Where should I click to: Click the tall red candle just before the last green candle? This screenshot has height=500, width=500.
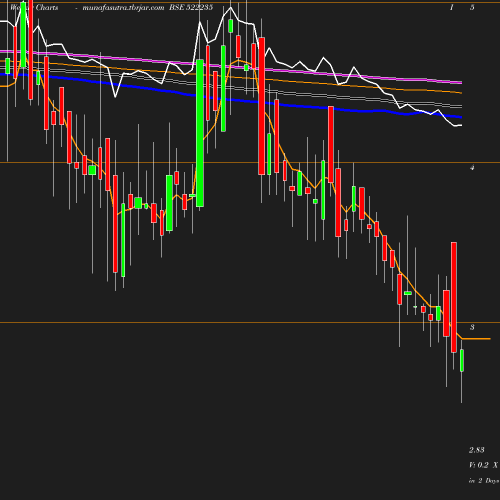[x=454, y=297]
